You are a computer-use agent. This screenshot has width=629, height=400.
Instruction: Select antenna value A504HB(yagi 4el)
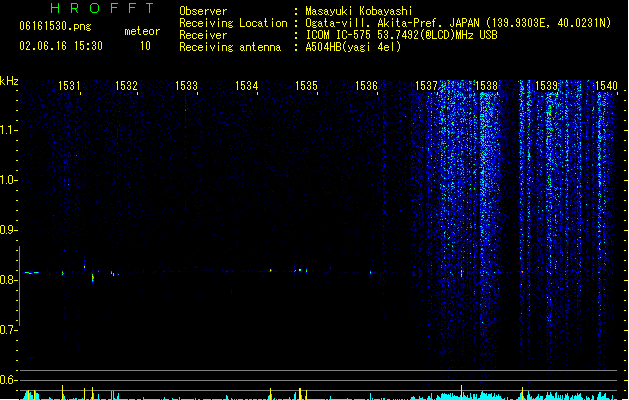point(353,47)
